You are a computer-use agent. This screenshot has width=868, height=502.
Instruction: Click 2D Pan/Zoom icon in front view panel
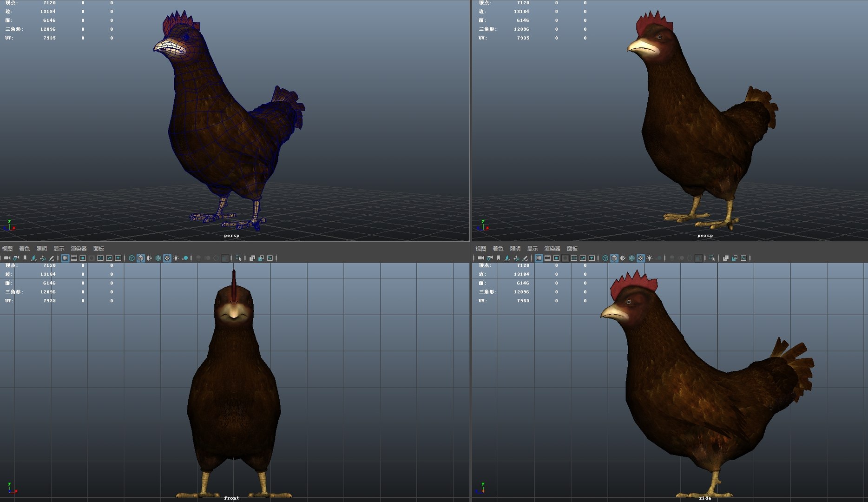click(43, 258)
